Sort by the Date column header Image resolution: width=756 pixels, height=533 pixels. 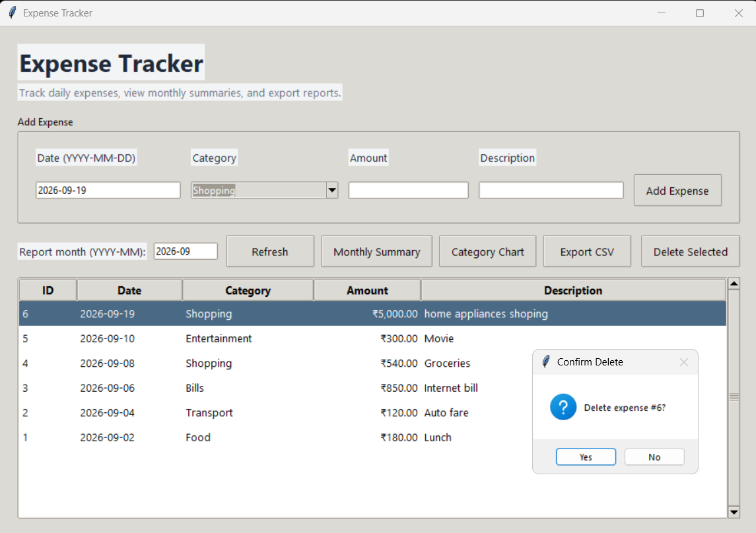click(129, 290)
